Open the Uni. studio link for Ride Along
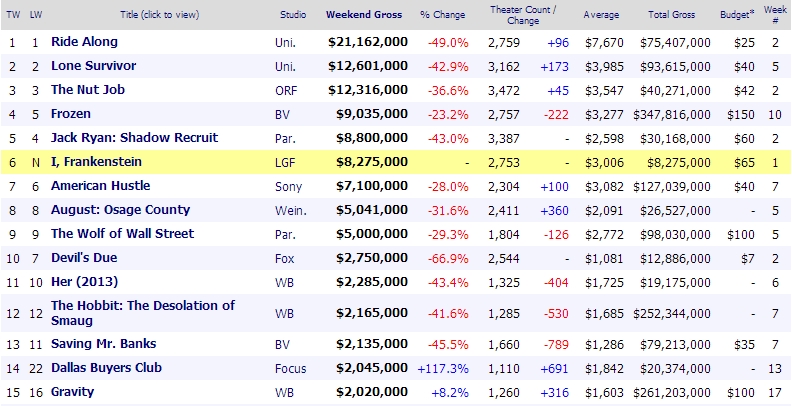Screen dimensions: 792x406 pyautogui.click(x=285, y=42)
